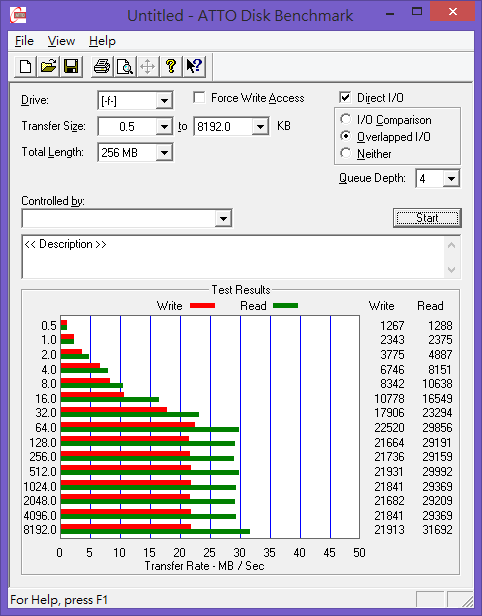The width and height of the screenshot is (482, 616).
Task: Open the Queue Depth dropdown
Action: click(451, 179)
